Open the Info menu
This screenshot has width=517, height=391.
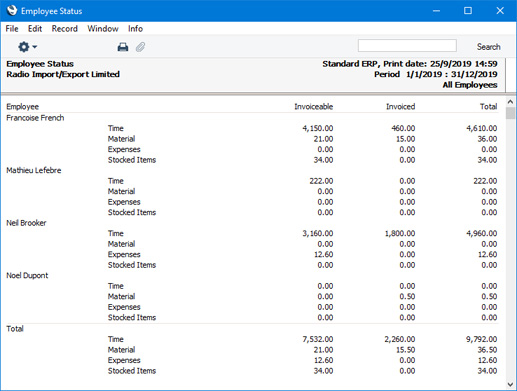point(135,29)
